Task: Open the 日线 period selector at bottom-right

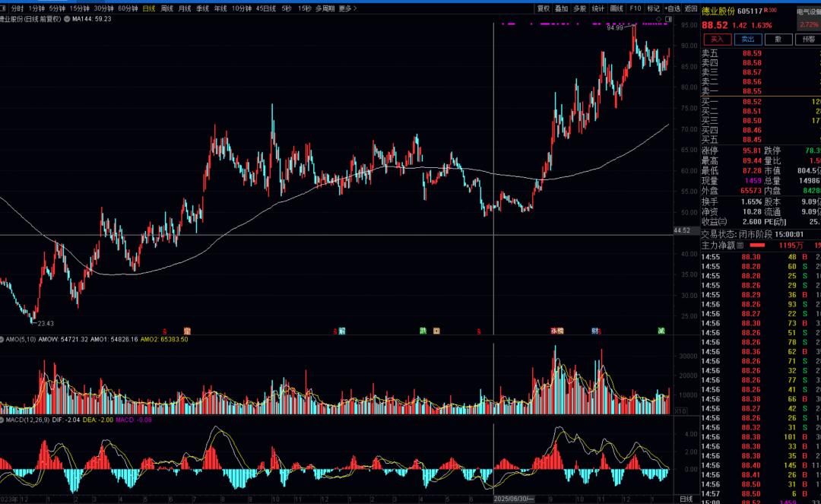Action: pos(686,499)
